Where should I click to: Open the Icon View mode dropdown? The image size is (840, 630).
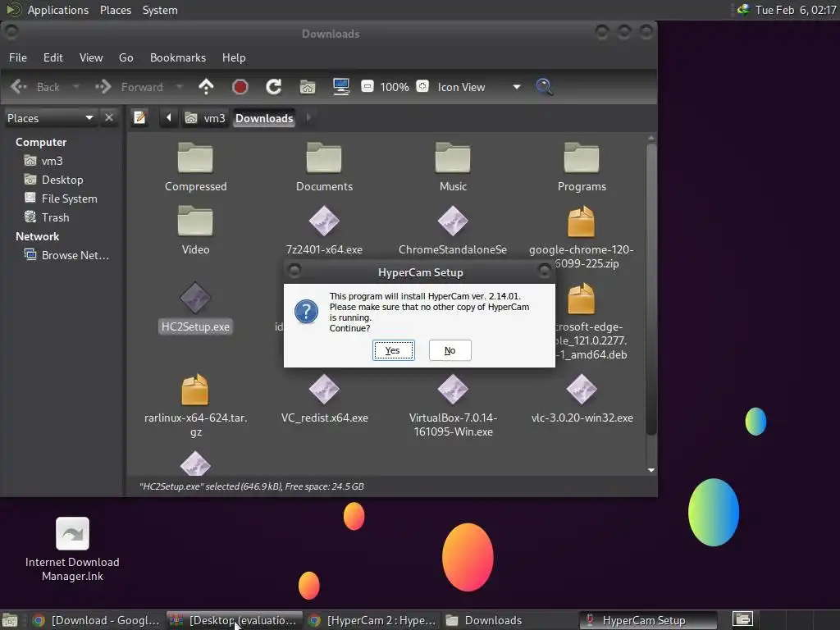479,87
